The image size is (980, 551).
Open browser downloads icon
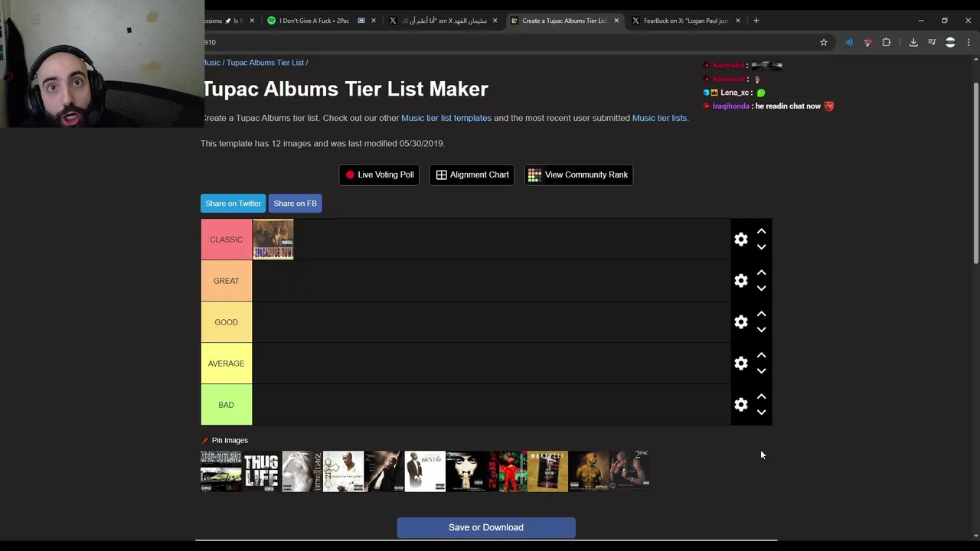point(913,43)
